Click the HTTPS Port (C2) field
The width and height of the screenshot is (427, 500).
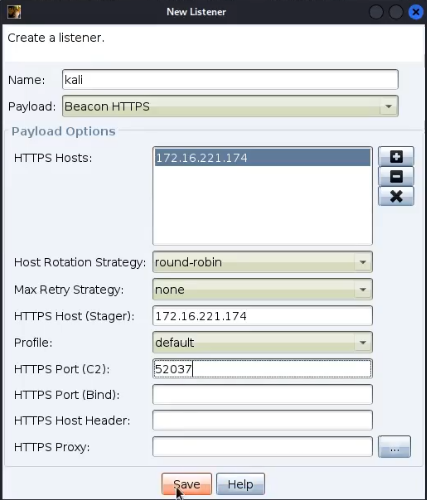click(262, 369)
